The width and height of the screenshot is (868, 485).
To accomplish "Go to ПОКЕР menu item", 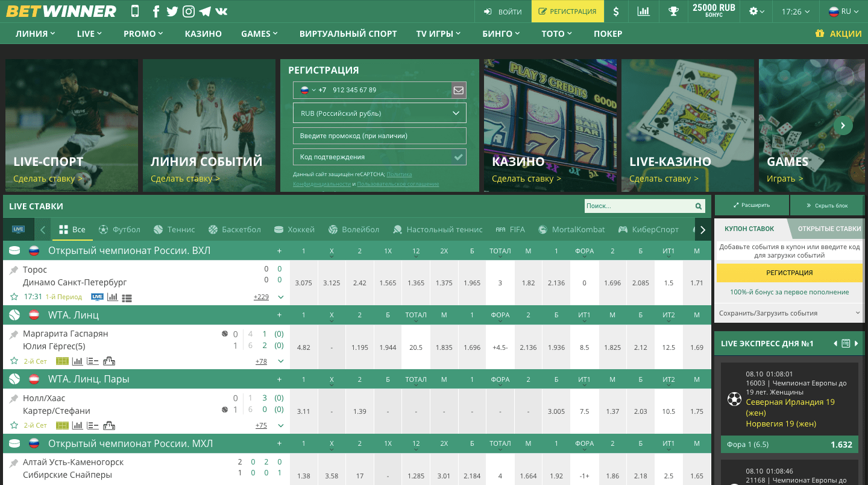I will click(x=608, y=34).
